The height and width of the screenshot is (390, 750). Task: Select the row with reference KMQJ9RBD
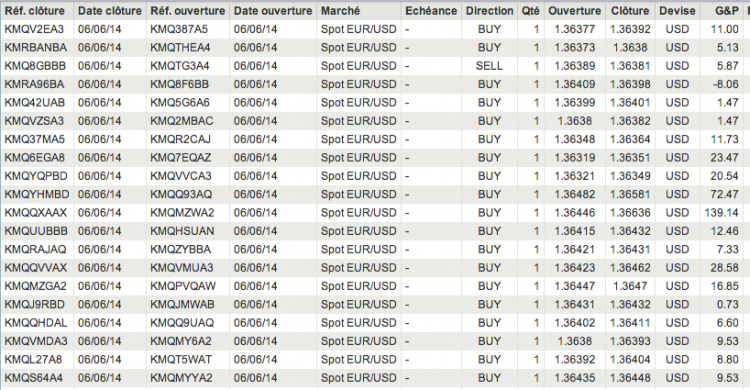pyautogui.click(x=373, y=304)
